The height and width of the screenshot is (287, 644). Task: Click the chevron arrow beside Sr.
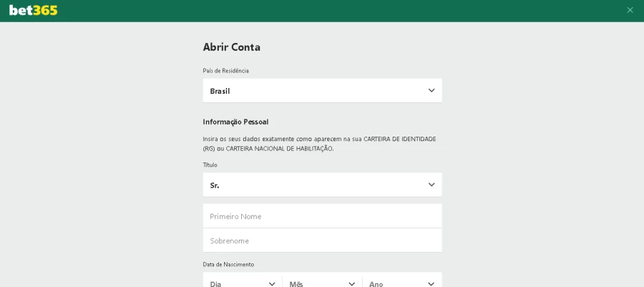(x=431, y=185)
